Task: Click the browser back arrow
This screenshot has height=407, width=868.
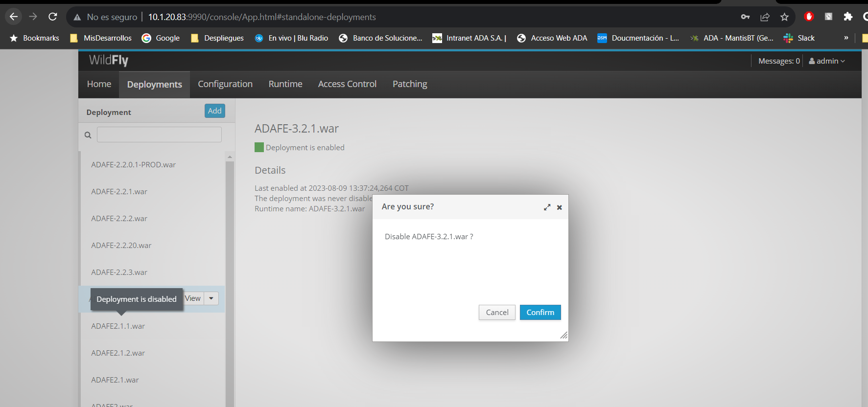Action: coord(14,17)
